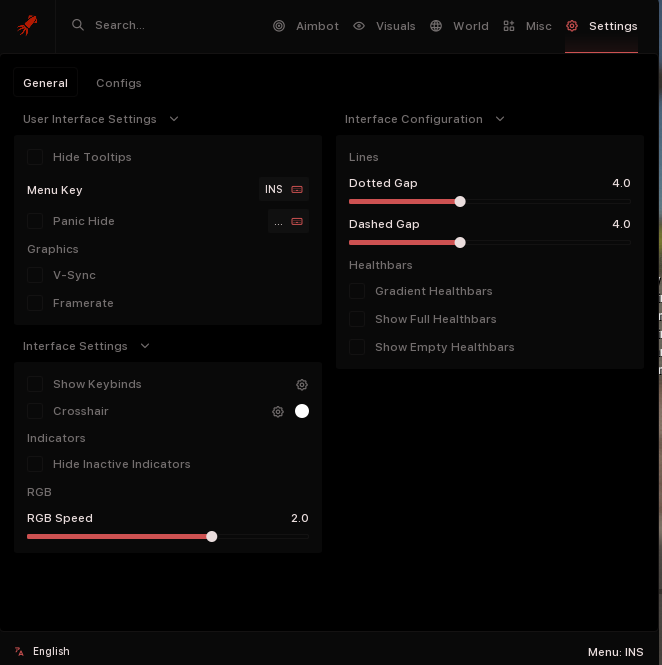Click the World globe icon
662x665 pixels.
coord(436,26)
